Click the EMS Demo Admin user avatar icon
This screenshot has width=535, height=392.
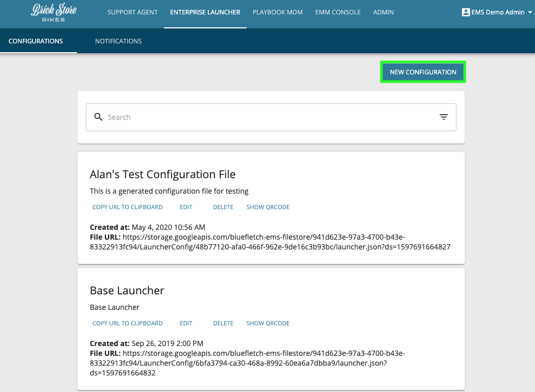(466, 12)
